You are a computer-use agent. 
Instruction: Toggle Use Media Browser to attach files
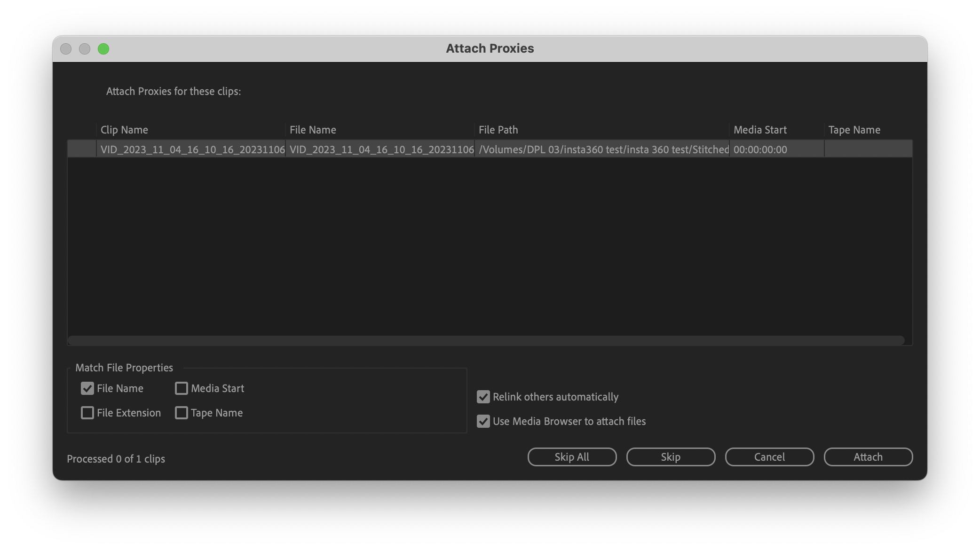click(483, 421)
